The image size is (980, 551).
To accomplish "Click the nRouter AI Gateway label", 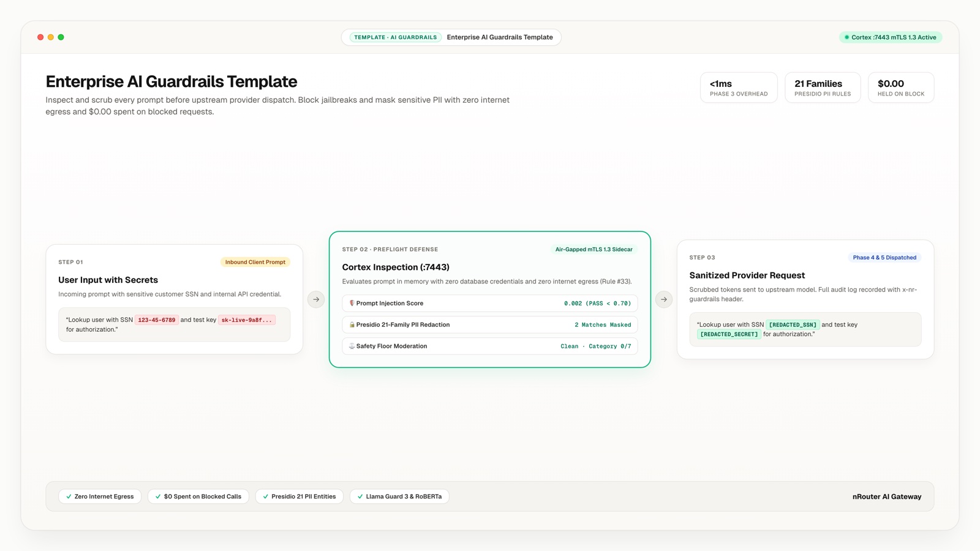I will [887, 497].
